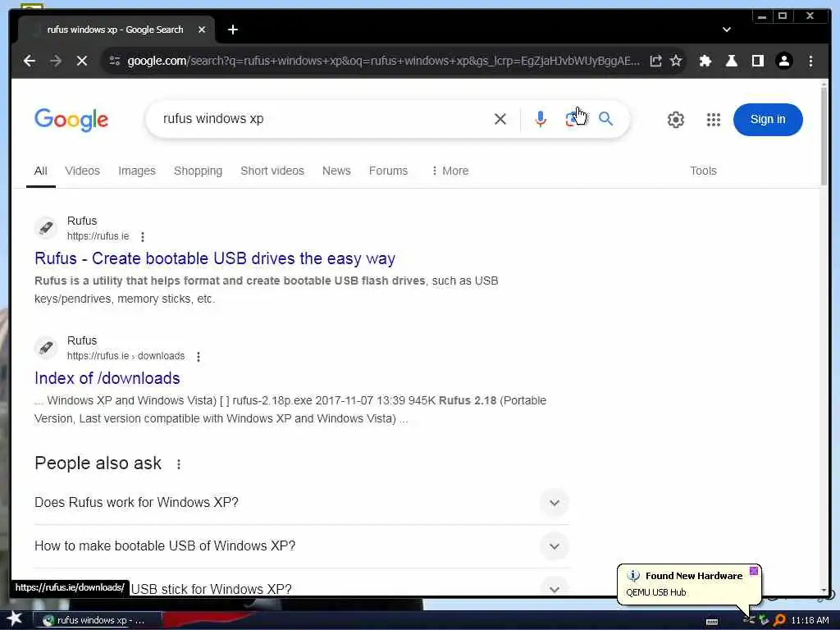Viewport: 840px width, 630px height.
Task: Close the Found New Hardware balloon
Action: tap(754, 571)
